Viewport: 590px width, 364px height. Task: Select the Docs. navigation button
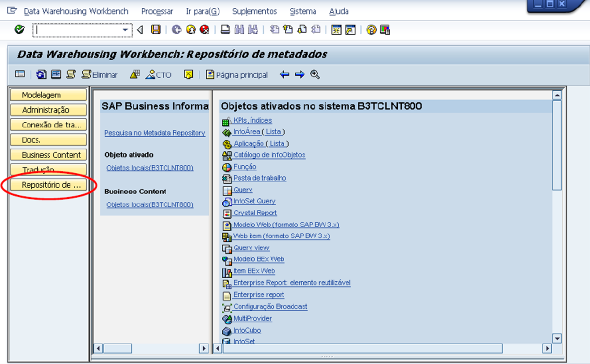click(x=48, y=140)
